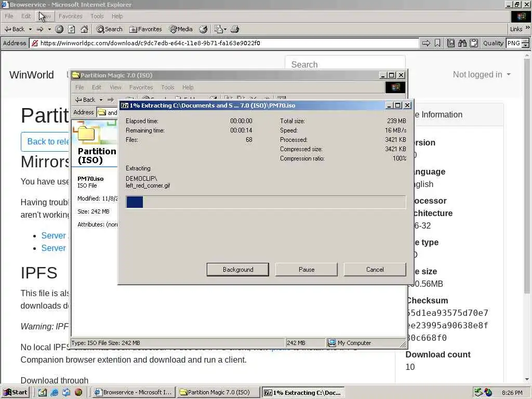The image size is (532, 399).
Task: Click the insecure page icon in address bar
Action: pos(34,43)
